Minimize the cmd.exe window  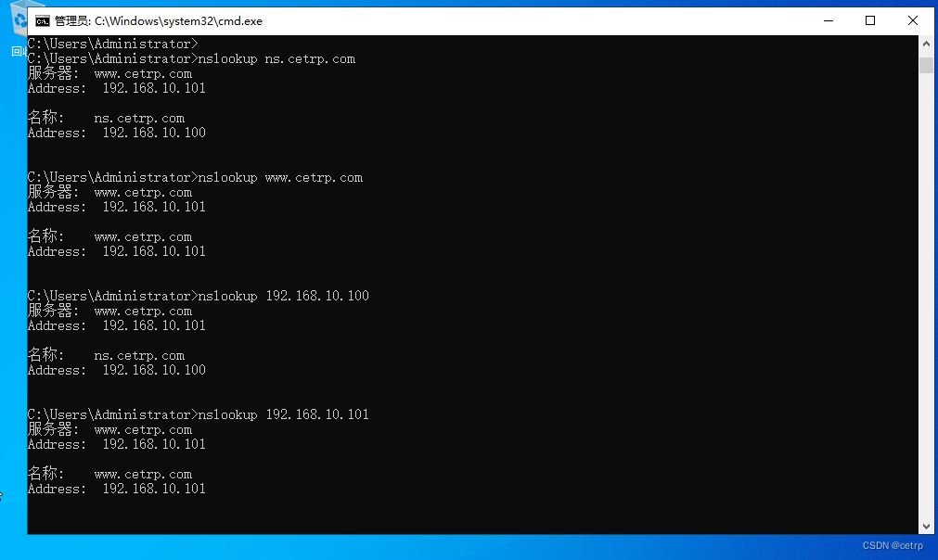(828, 21)
